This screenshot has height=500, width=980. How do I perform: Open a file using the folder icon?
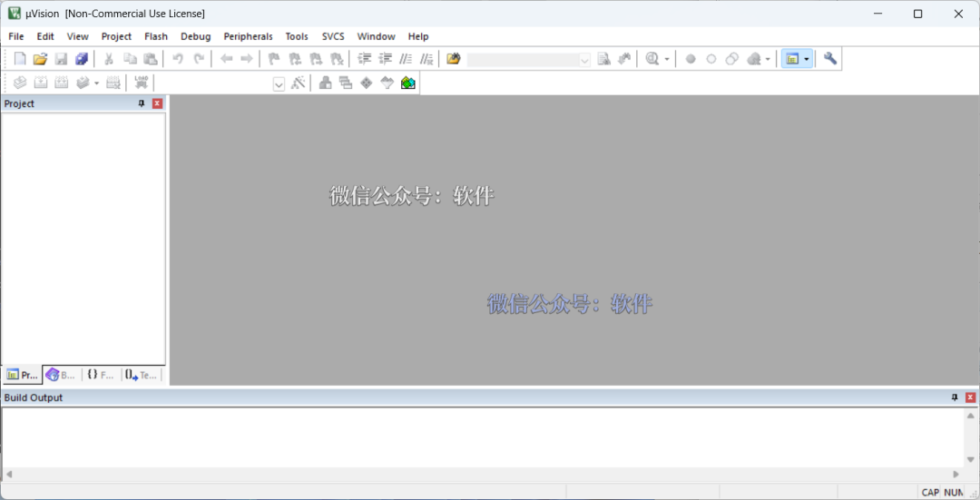[40, 59]
